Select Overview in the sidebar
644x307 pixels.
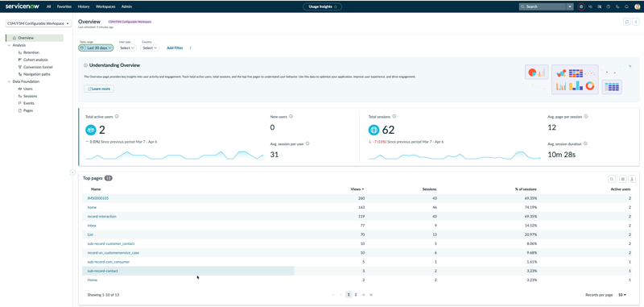tap(35, 38)
